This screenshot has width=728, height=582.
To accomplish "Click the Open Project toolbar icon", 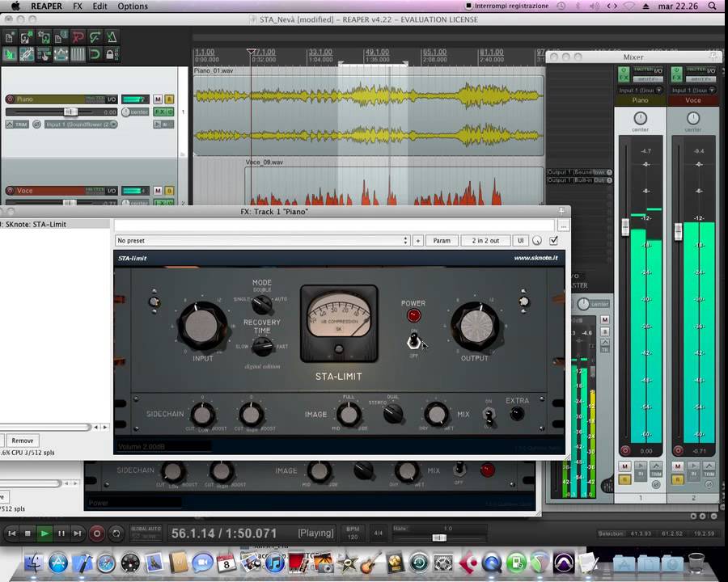I will pos(27,37).
